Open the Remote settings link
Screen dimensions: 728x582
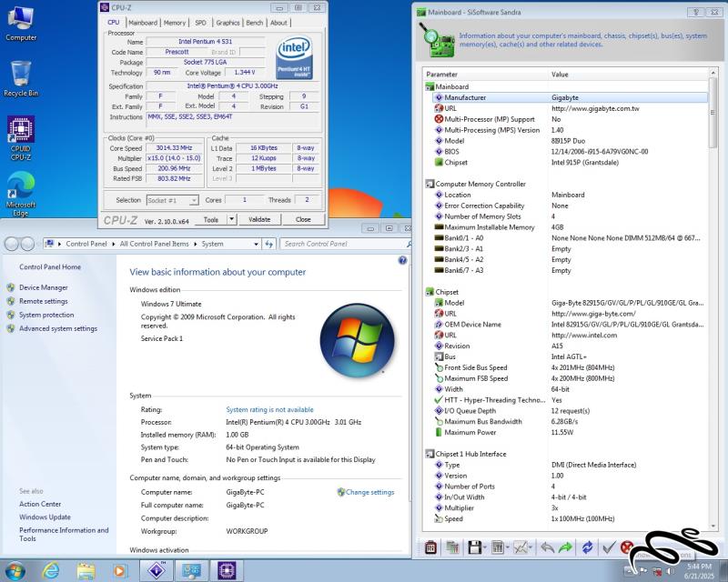click(x=43, y=301)
